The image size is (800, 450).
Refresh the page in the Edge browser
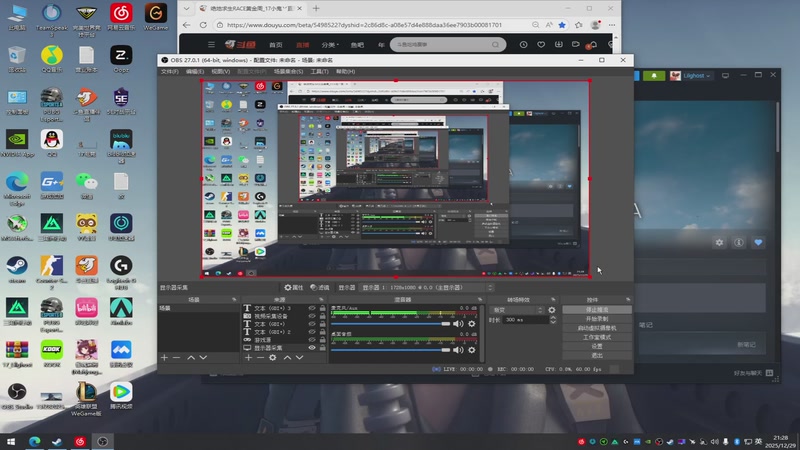click(203, 25)
